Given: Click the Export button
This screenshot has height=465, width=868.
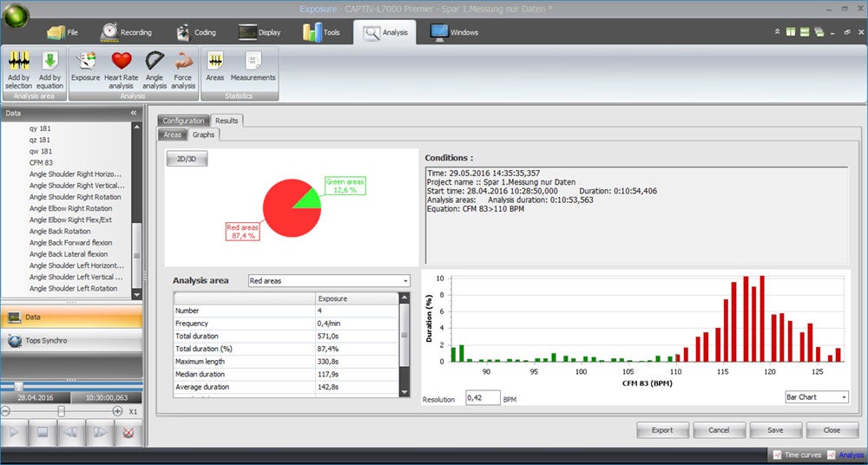Looking at the screenshot, I should [x=662, y=429].
